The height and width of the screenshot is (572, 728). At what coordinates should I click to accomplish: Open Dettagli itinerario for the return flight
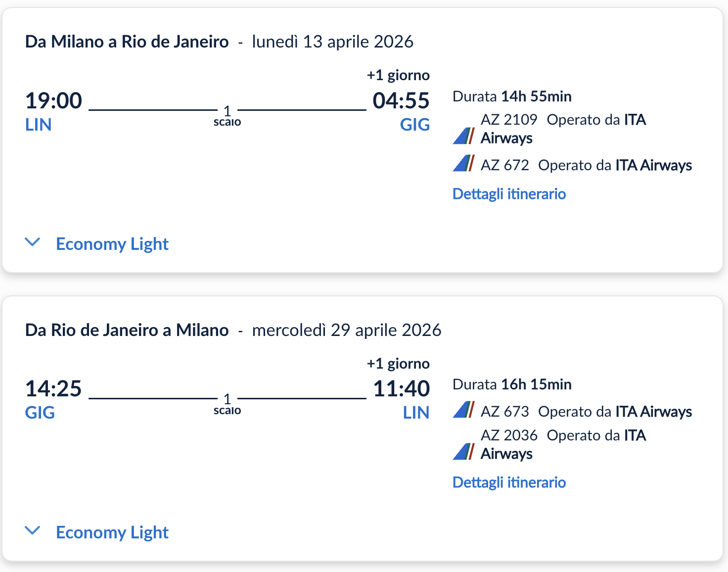(509, 482)
